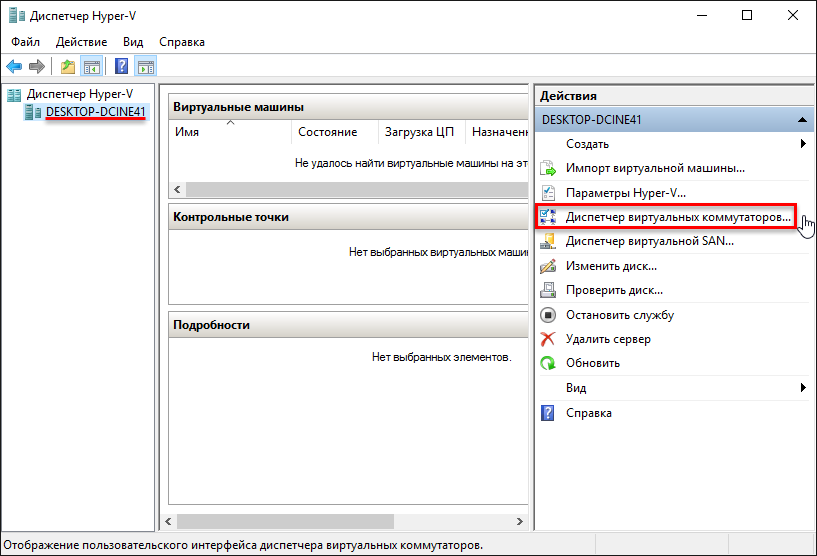Sort by the Состояние column header
817x556 pixels.
point(327,132)
